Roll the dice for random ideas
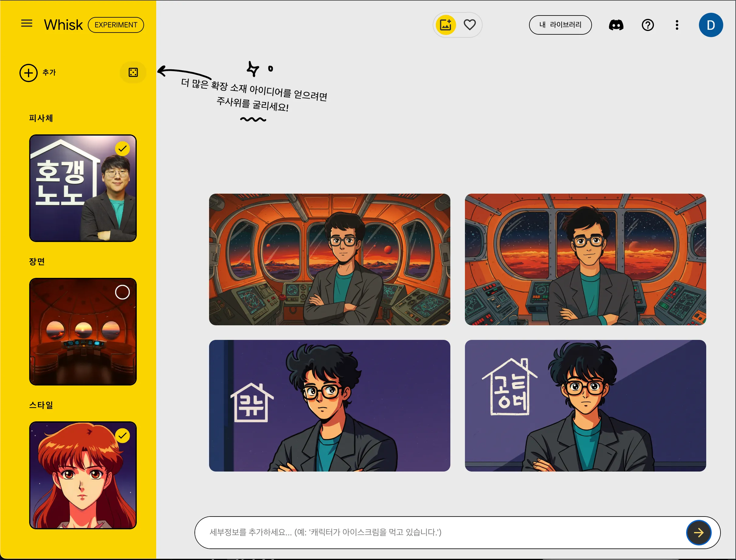736x560 pixels. (133, 72)
